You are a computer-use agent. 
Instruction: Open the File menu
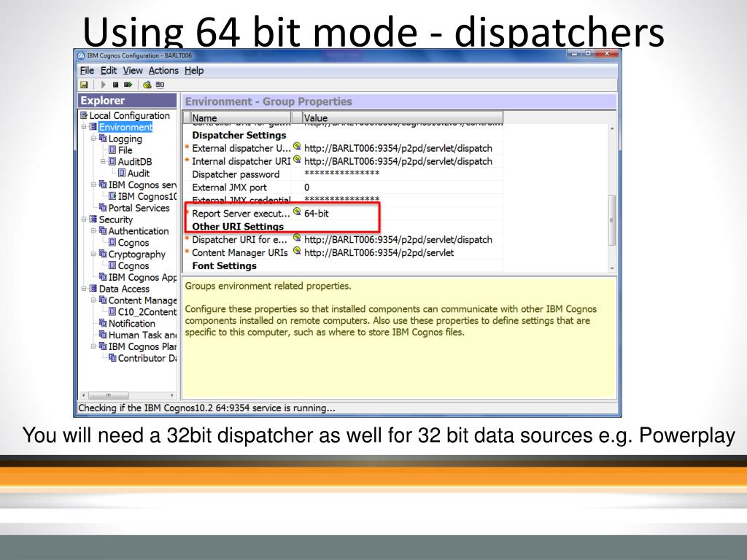pyautogui.click(x=87, y=71)
